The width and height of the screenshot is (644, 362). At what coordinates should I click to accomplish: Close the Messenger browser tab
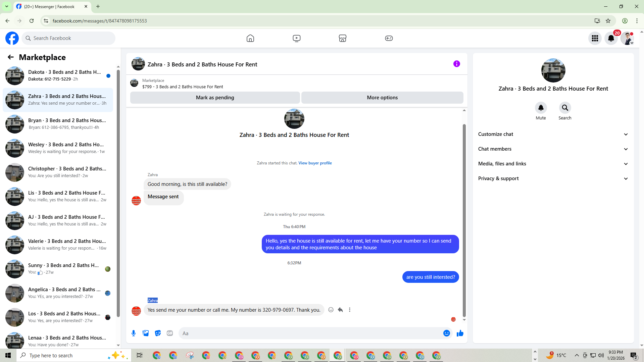coord(86,6)
